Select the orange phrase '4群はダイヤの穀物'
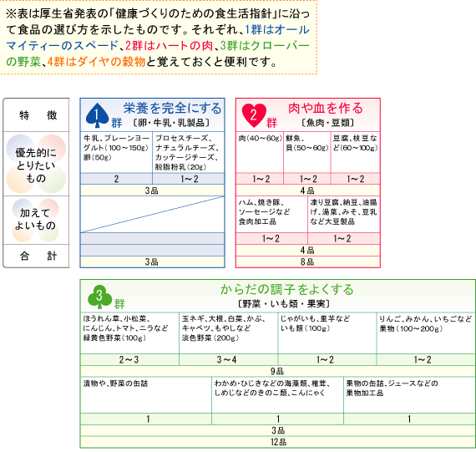Viewport: 476px width, 452px height. click(97, 62)
